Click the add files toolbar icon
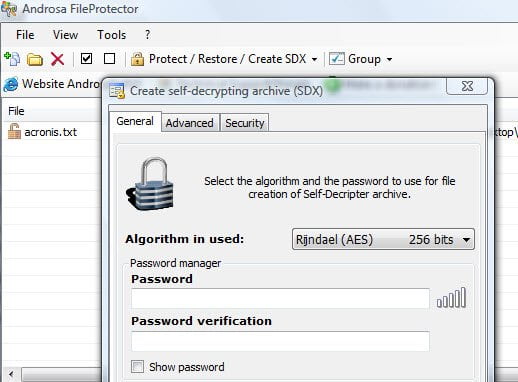 (x=12, y=59)
